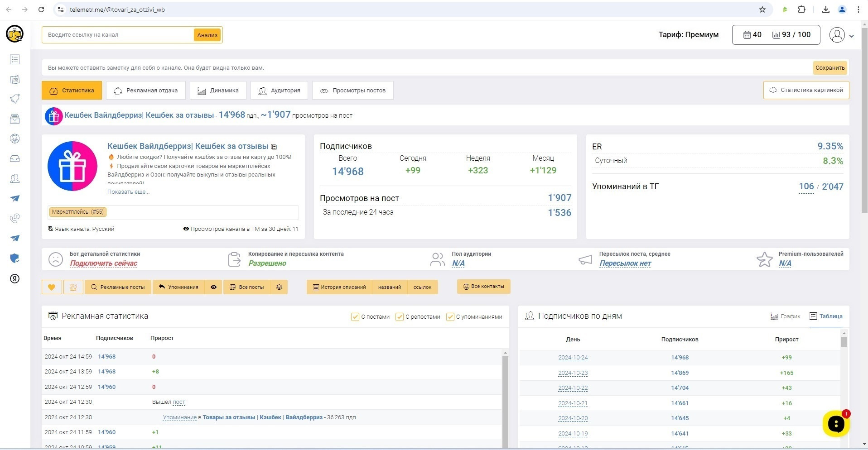Open Упоминание link in ad statistics
This screenshot has width=868, height=450.
pyautogui.click(x=180, y=417)
